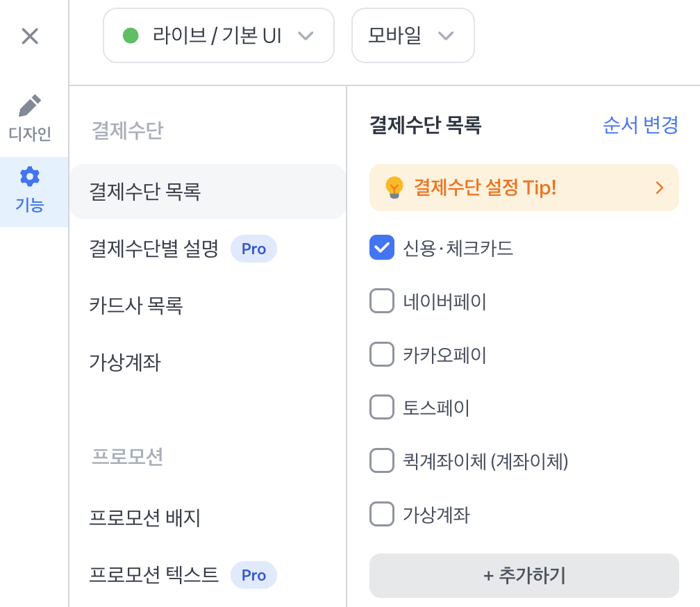700x607 pixels.
Task: Open the 디자인 pencil icon tab
Action: [x=30, y=118]
